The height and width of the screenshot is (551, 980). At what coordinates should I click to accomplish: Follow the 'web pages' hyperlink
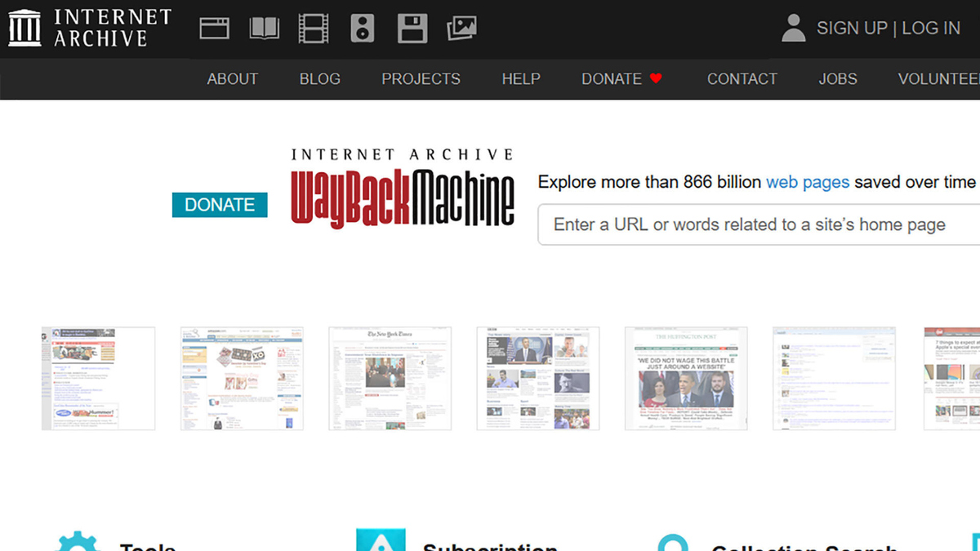[x=808, y=182]
